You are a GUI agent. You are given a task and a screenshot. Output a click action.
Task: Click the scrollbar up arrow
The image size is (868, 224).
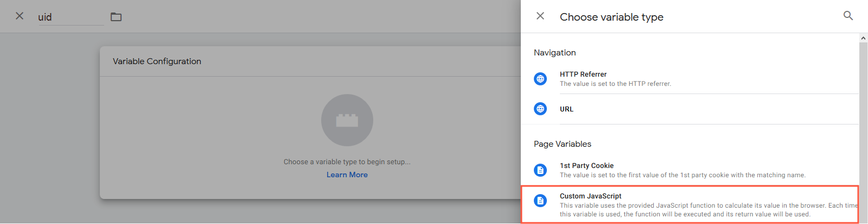click(864, 38)
